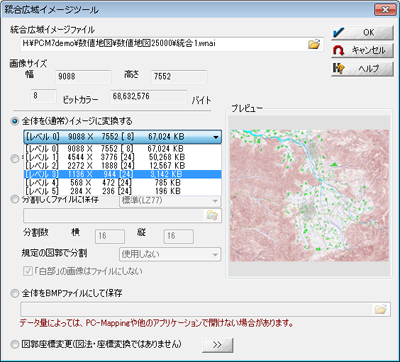This screenshot has width=400, height=362.
Task: Click folder icon beside BMP file path
Action: [381, 309]
